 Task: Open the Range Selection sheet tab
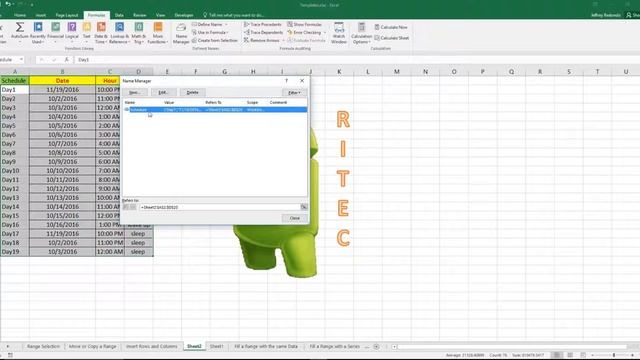point(43,347)
